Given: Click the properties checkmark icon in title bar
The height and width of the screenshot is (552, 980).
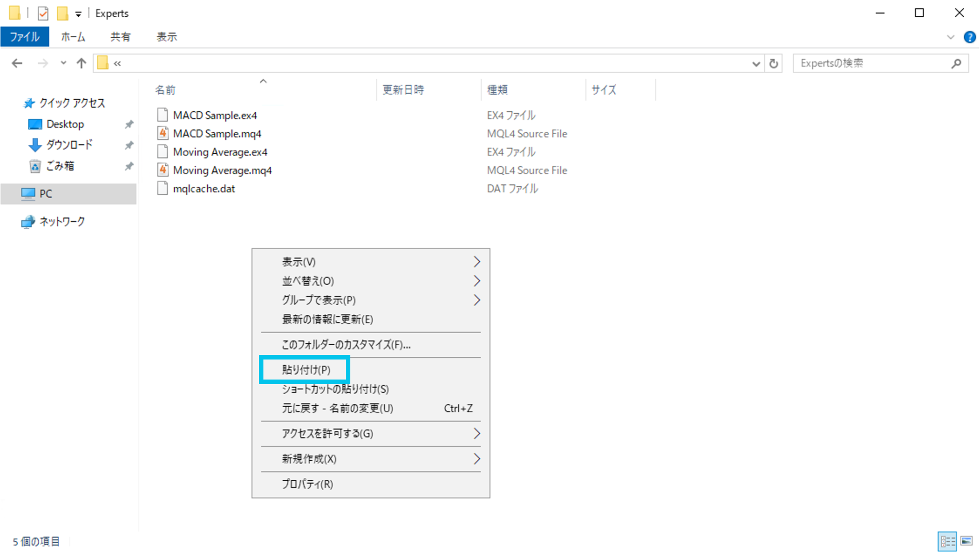Looking at the screenshot, I should point(43,13).
